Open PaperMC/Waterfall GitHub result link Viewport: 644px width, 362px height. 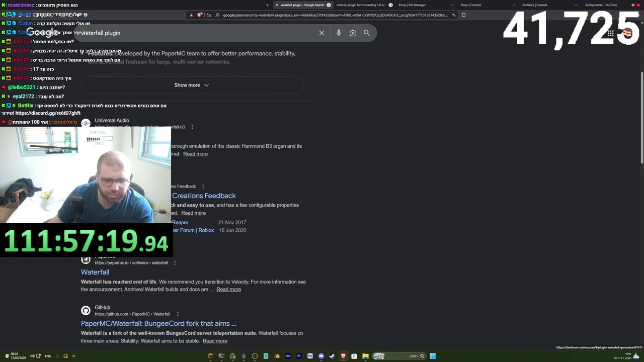coord(158,323)
